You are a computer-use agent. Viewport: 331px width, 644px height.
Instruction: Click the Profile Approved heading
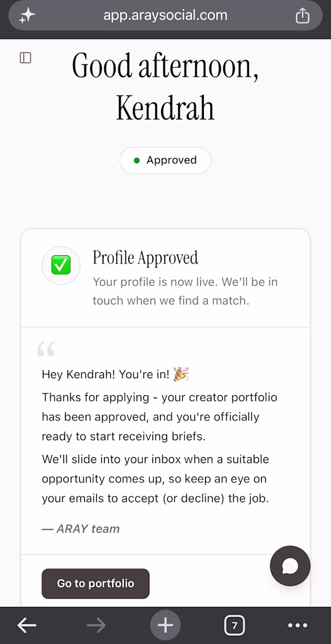[x=145, y=258]
